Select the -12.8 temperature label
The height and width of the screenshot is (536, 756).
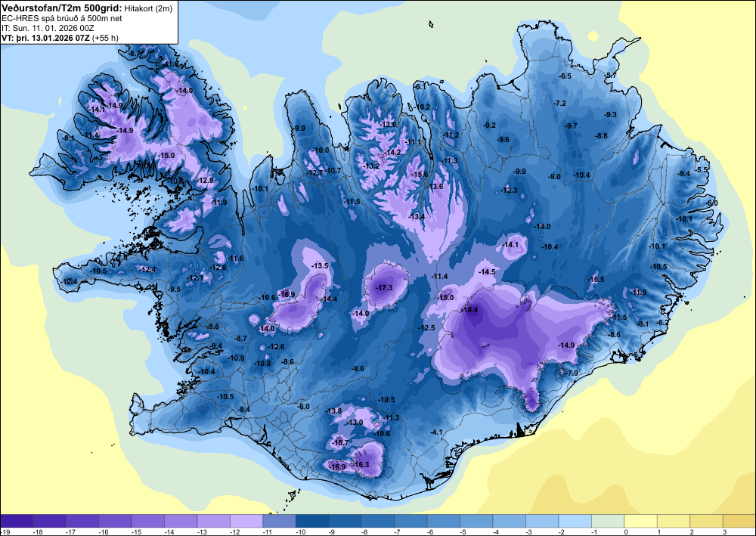206,180
